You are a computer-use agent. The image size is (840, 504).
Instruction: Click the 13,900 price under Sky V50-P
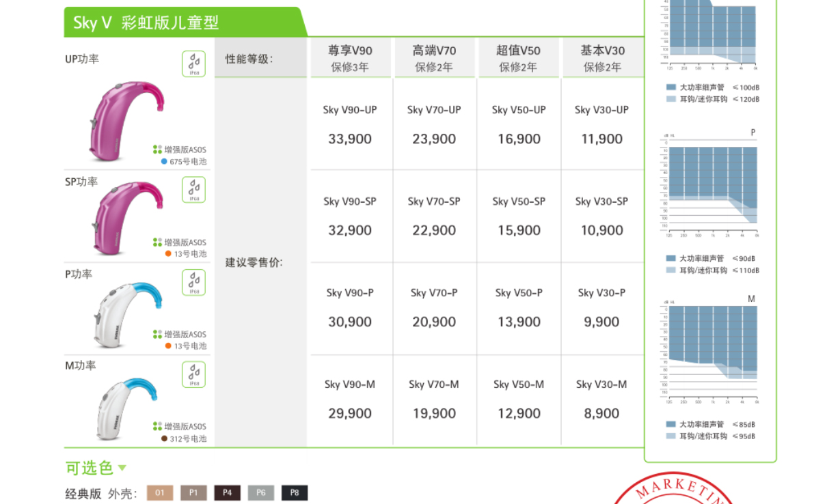(x=519, y=322)
